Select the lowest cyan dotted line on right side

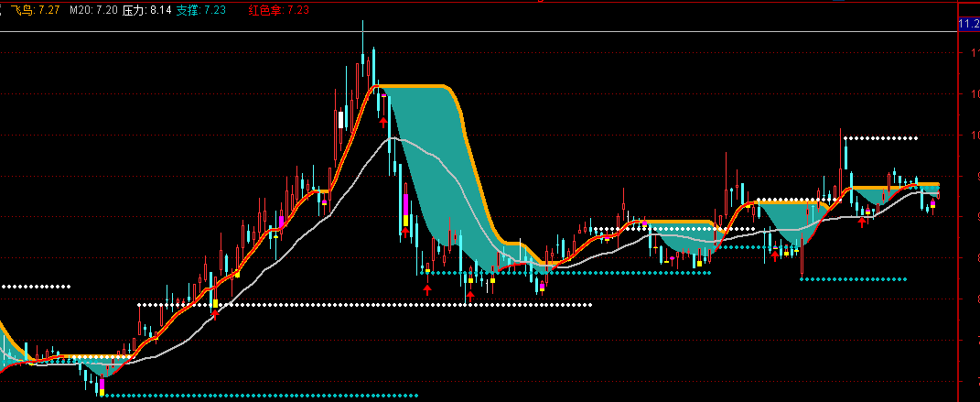pos(853,278)
